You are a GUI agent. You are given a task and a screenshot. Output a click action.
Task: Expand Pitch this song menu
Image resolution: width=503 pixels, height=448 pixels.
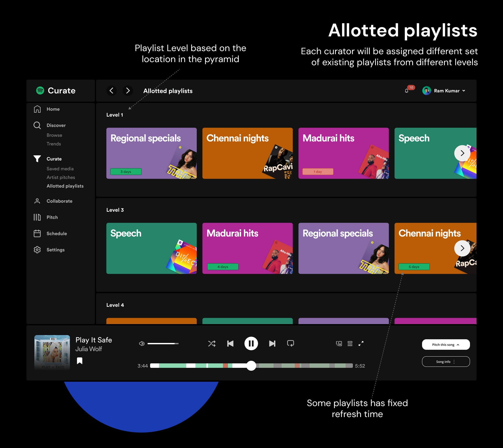[446, 345]
